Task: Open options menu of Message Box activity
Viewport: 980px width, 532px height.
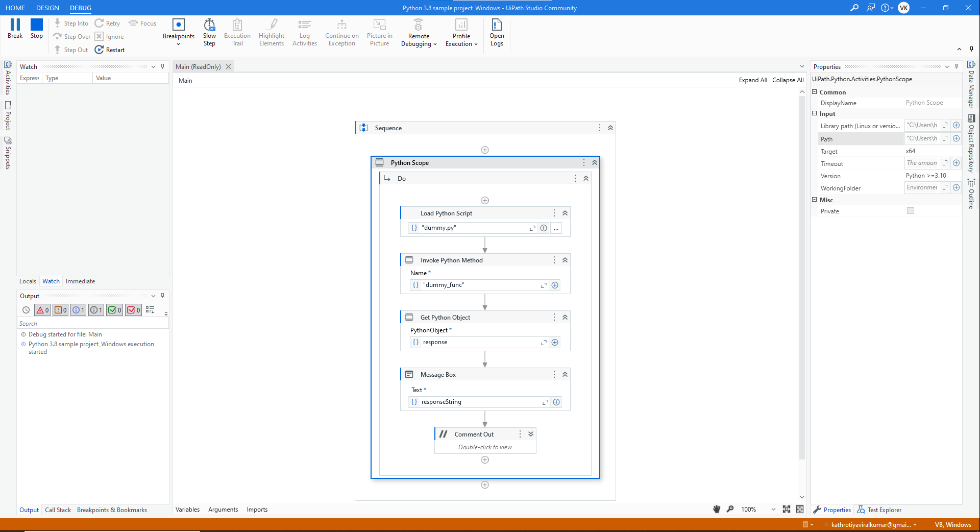Action: 554,374
